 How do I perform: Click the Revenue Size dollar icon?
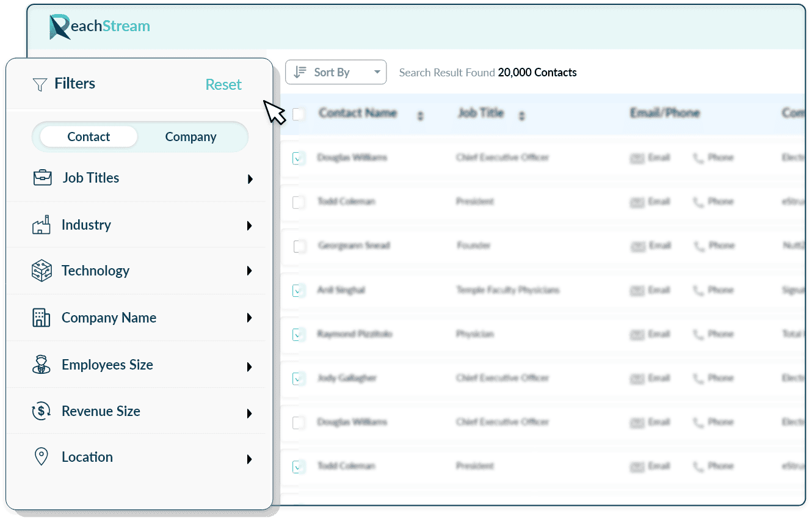41,411
